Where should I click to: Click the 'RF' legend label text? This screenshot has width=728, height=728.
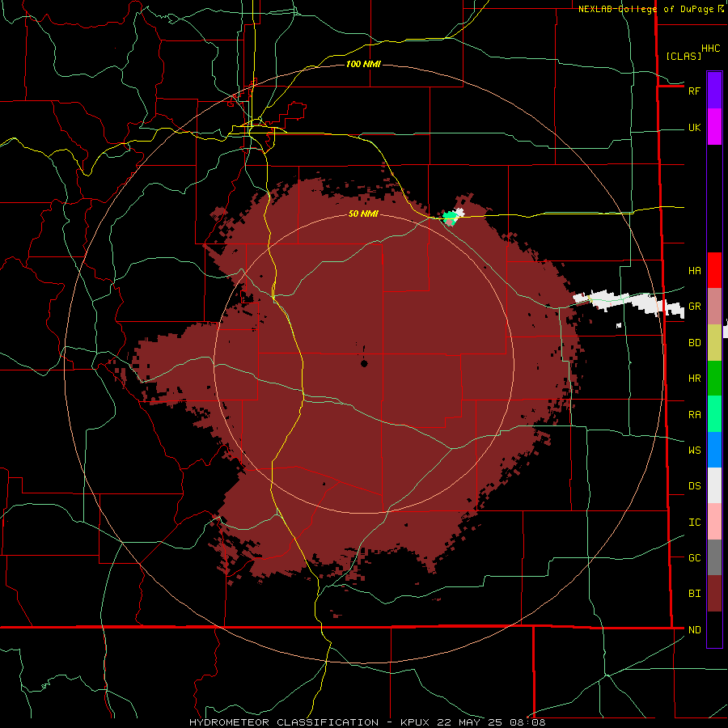click(694, 91)
